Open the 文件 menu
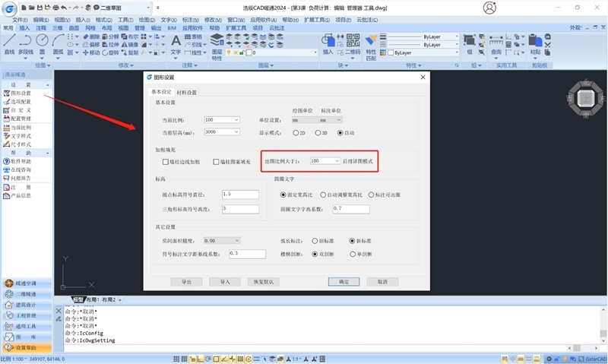 pos(20,20)
